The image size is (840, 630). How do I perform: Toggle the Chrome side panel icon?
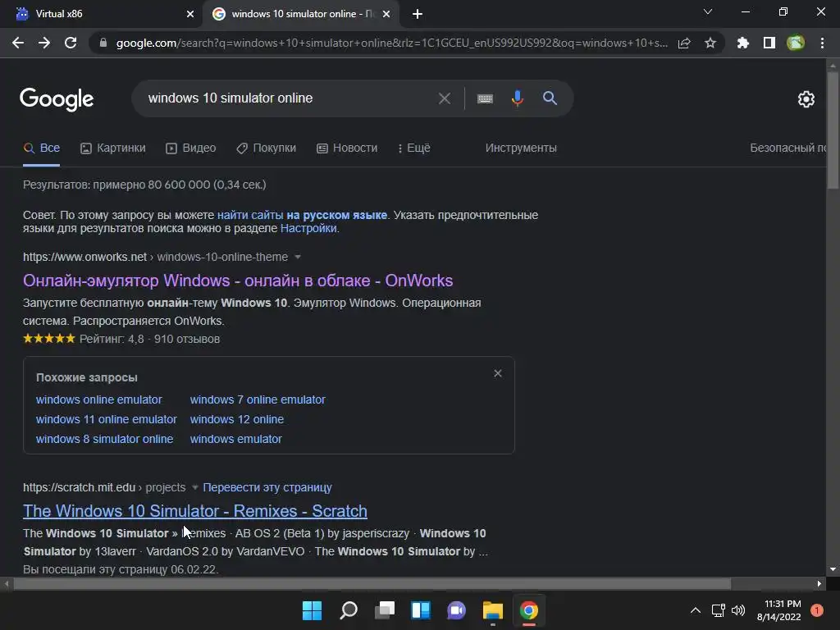tap(769, 43)
